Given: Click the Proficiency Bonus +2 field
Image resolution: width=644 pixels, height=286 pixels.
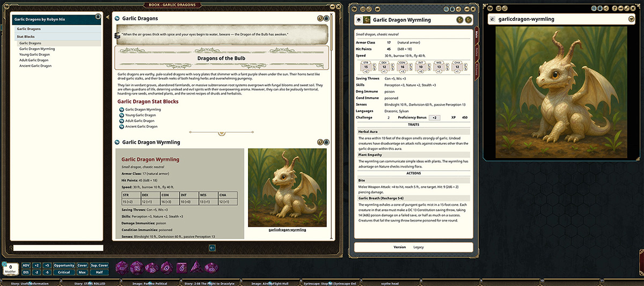Looking at the screenshot, I should 435,118.
